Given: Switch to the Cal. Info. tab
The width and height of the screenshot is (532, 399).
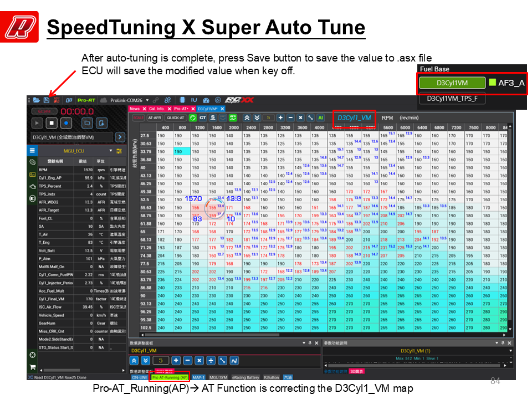Looking at the screenshot, I should pos(156,109).
